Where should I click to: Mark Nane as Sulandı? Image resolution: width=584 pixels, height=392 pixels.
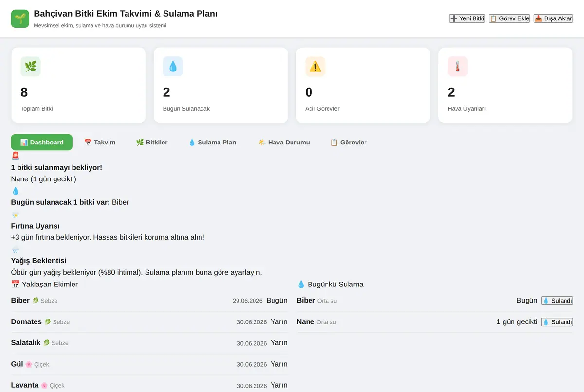(x=557, y=322)
